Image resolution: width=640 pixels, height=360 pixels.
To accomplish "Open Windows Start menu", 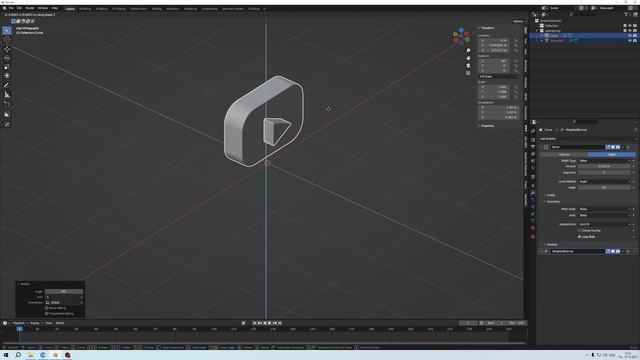I will pyautogui.click(x=5, y=355).
